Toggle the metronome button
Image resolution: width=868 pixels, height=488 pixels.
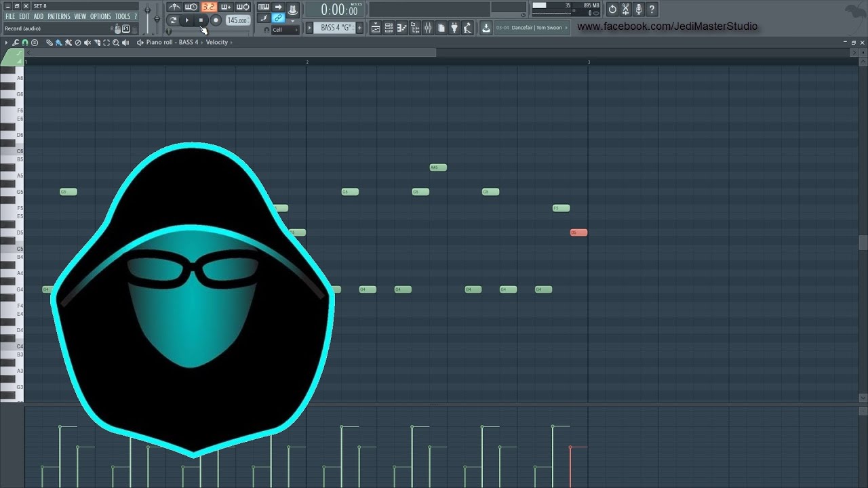[174, 7]
